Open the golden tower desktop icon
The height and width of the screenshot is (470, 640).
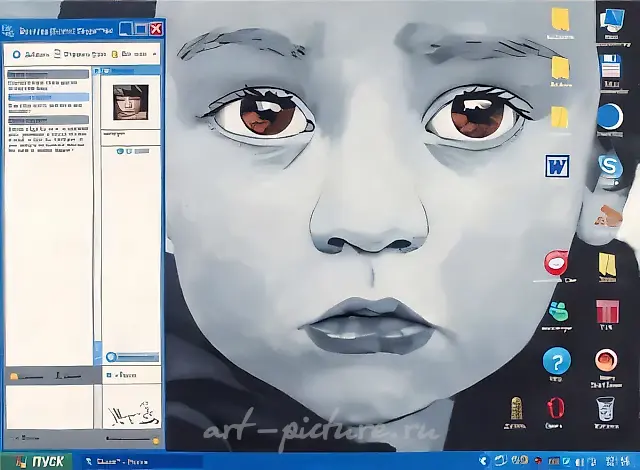516,409
